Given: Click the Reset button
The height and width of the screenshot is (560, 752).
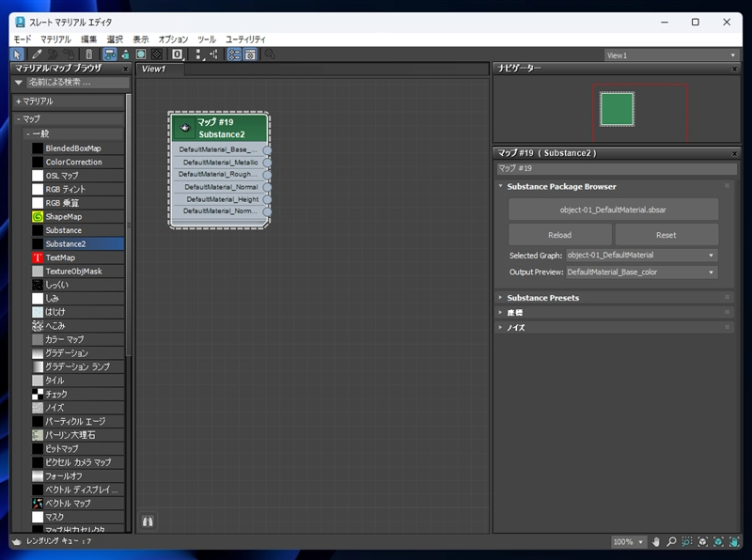Looking at the screenshot, I should coord(666,235).
